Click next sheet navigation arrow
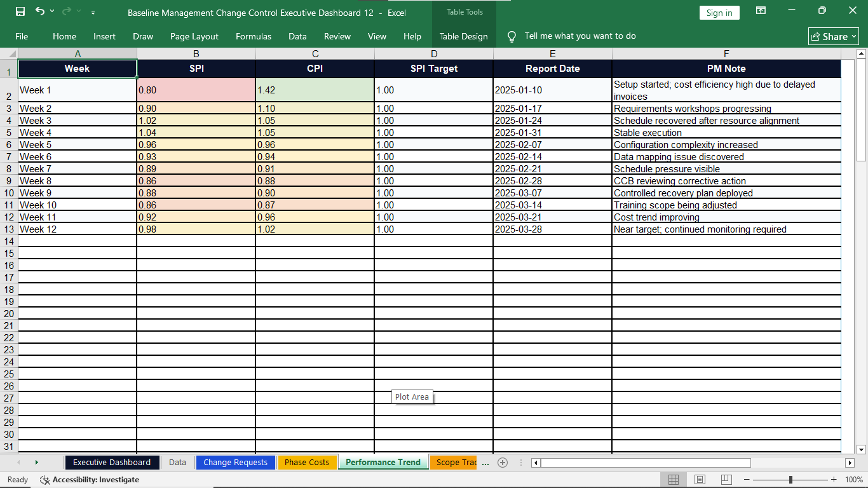 click(x=36, y=463)
